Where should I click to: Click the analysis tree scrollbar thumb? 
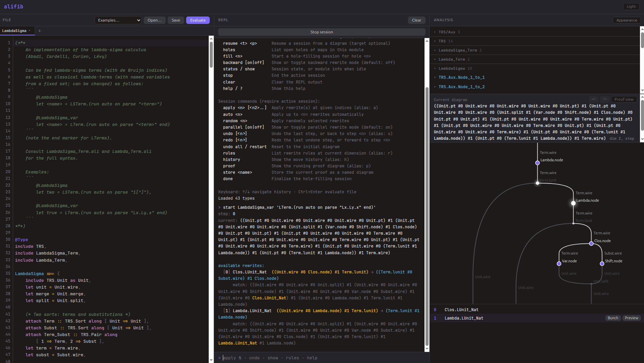coord(642,40)
